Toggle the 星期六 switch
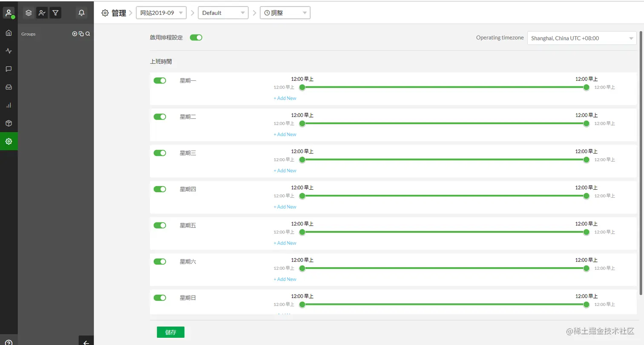Screen dimensions: 644x345 coord(160,261)
